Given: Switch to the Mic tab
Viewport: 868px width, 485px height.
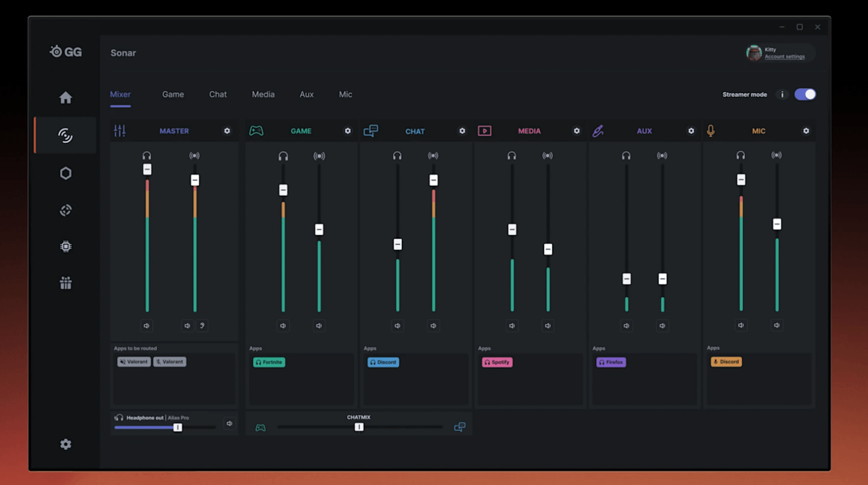Looking at the screenshot, I should (345, 95).
